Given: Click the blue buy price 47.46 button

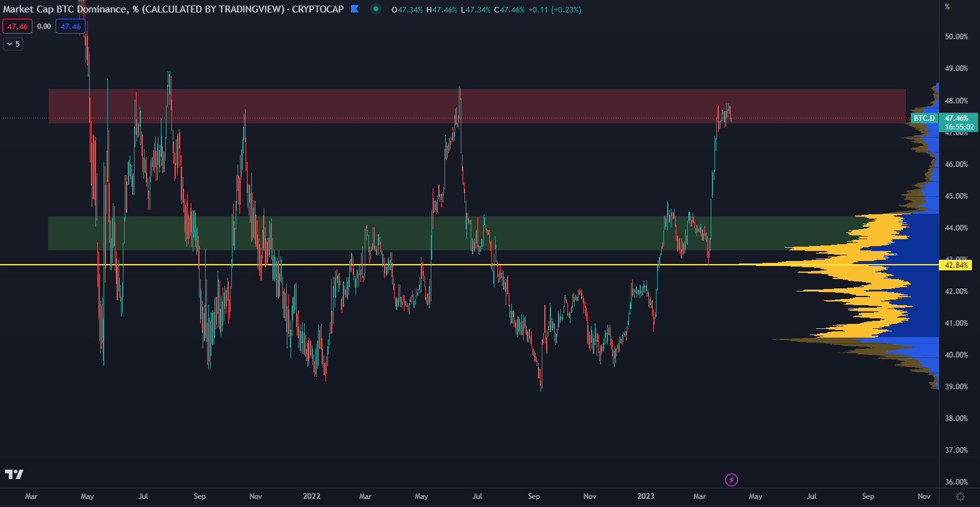Looking at the screenshot, I should pos(70,27).
